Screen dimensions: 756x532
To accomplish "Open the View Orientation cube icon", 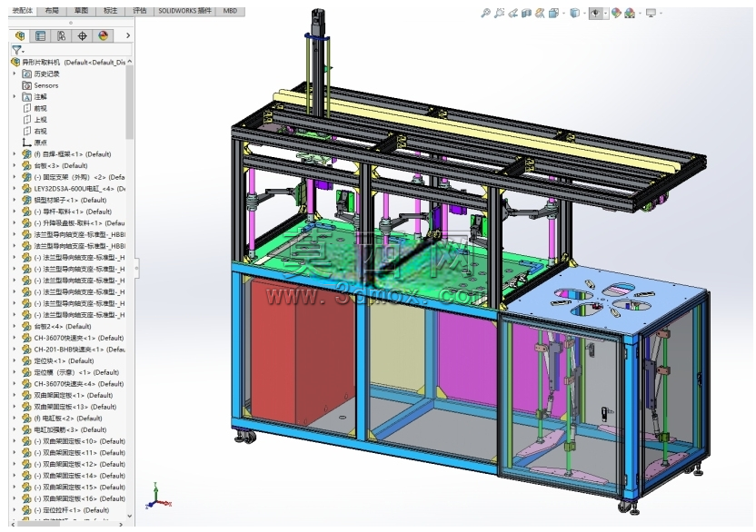I will click(574, 13).
